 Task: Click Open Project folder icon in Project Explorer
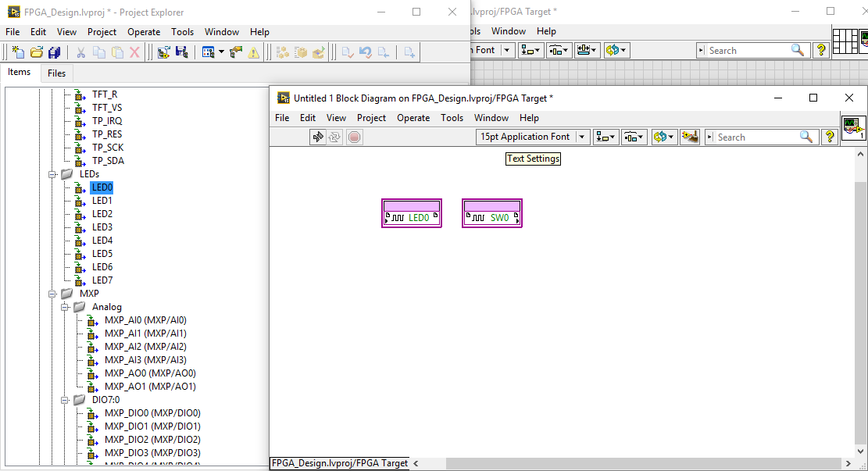click(37, 52)
